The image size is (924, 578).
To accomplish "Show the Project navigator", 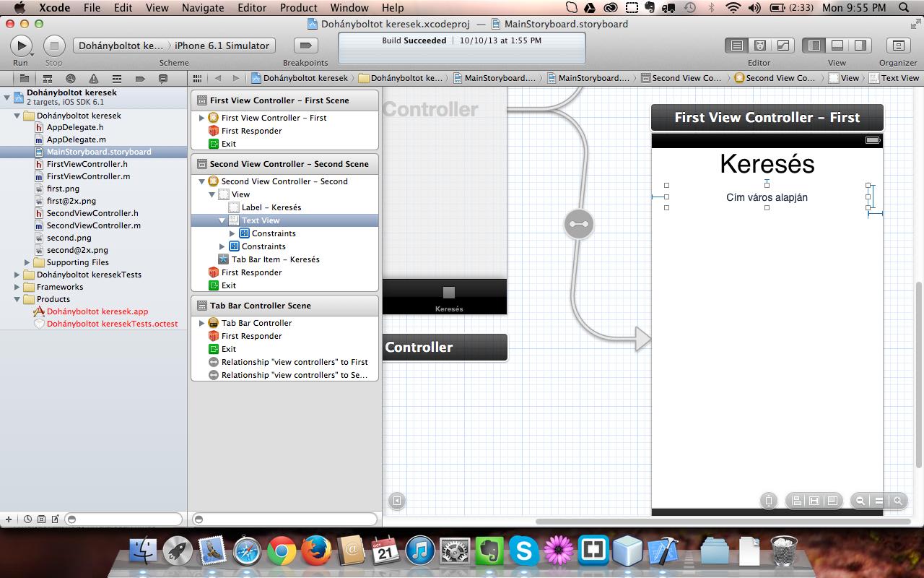I will point(24,78).
